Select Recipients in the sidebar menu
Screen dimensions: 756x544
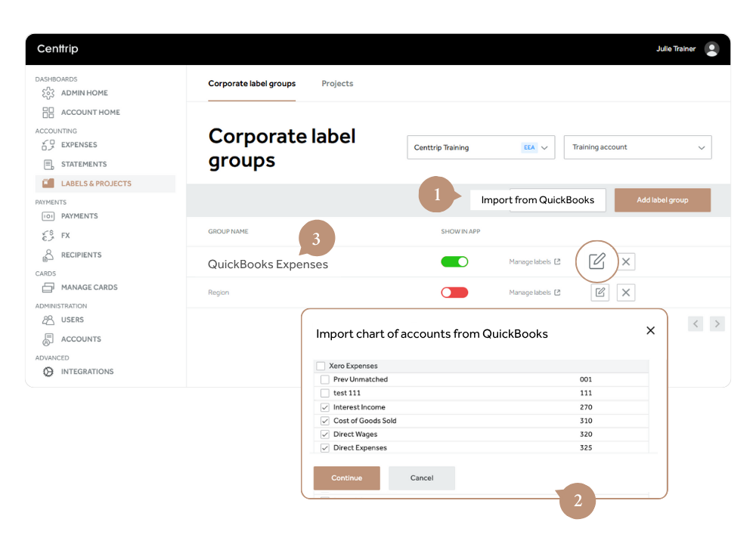point(81,255)
